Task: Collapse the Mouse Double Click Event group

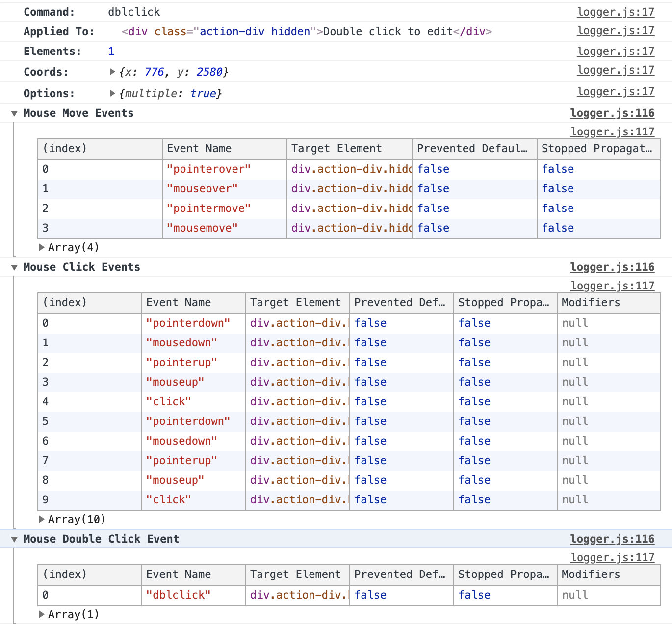Action: pos(14,539)
